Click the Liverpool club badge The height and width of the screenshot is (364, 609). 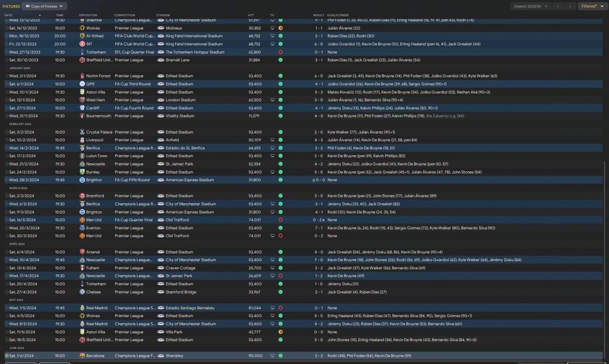click(x=82, y=140)
